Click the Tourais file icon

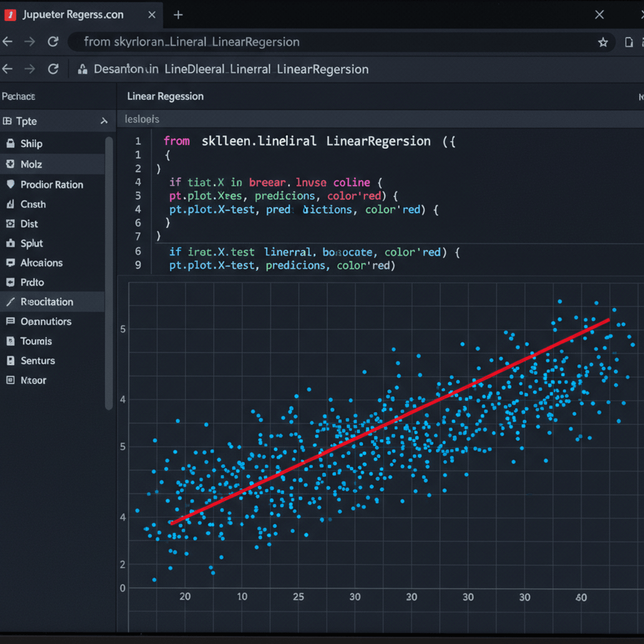click(x=11, y=341)
